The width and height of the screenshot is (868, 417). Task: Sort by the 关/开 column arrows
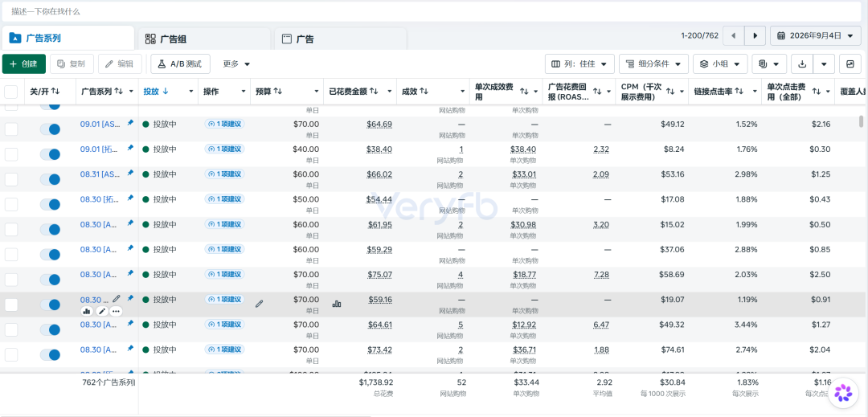(x=55, y=91)
